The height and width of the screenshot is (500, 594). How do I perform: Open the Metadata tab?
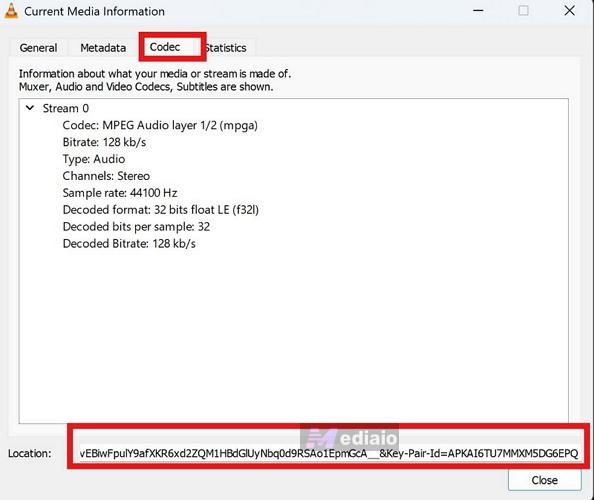pos(103,48)
